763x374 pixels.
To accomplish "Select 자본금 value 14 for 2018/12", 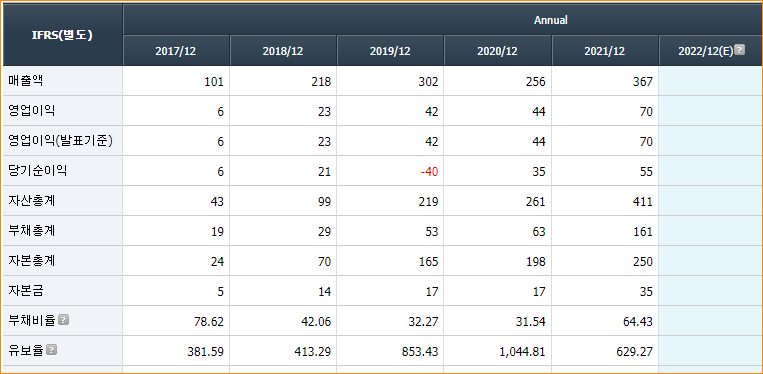I will [x=325, y=292].
